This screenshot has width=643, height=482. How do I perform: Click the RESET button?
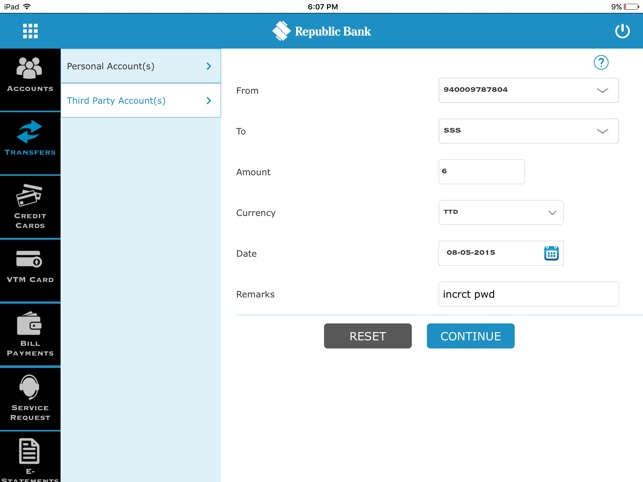tap(368, 336)
